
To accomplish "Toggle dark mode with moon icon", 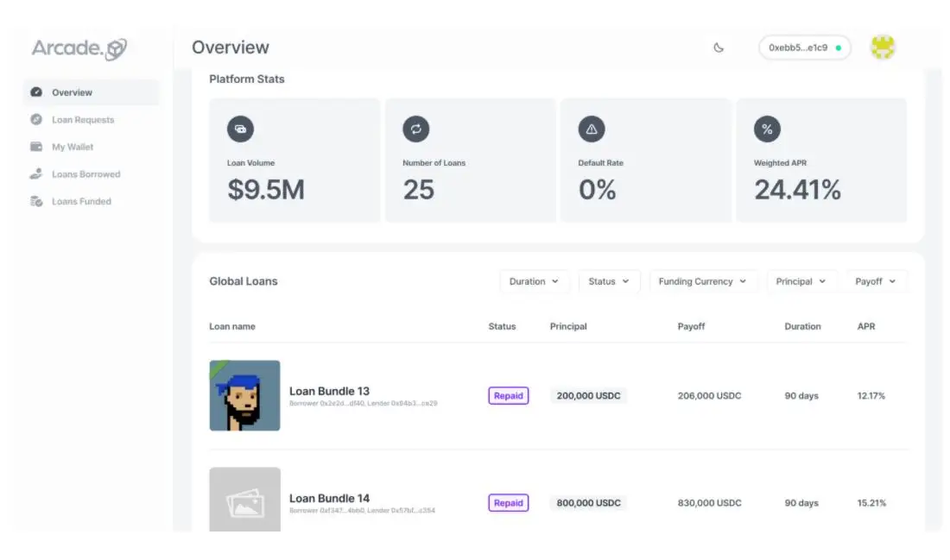I will (719, 47).
